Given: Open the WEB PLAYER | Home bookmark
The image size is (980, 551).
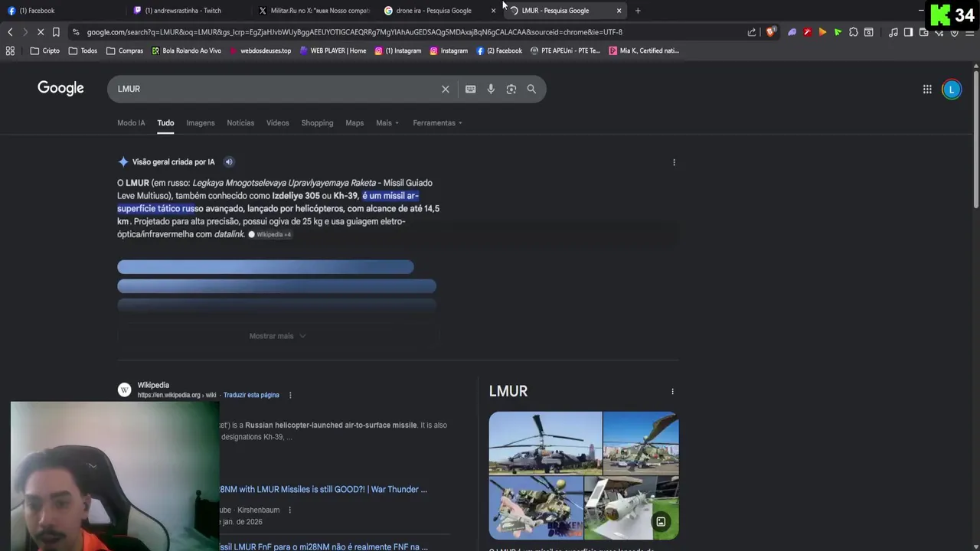Looking at the screenshot, I should (333, 51).
